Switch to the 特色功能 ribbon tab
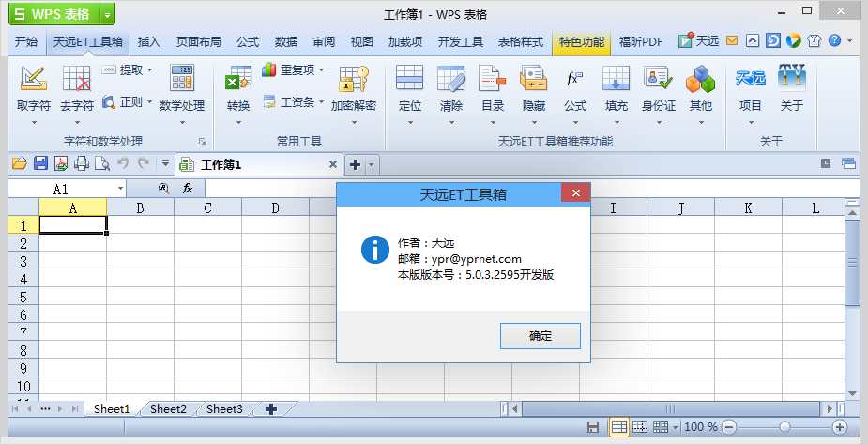 [x=581, y=41]
